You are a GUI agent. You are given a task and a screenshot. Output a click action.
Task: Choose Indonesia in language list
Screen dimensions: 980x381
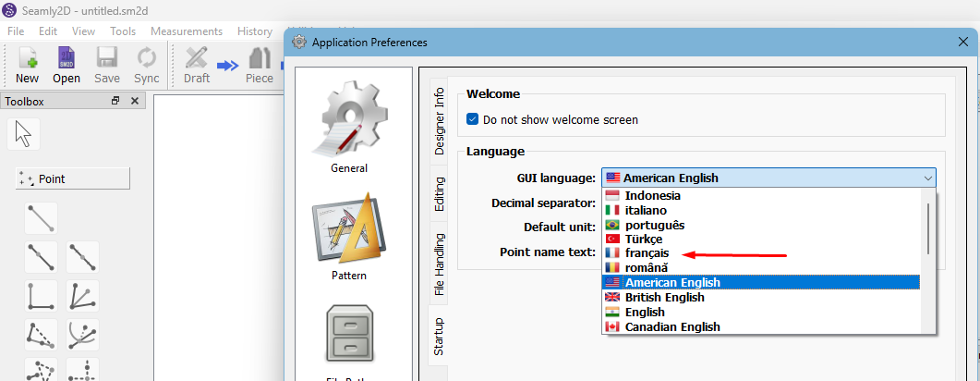pyautogui.click(x=760, y=196)
